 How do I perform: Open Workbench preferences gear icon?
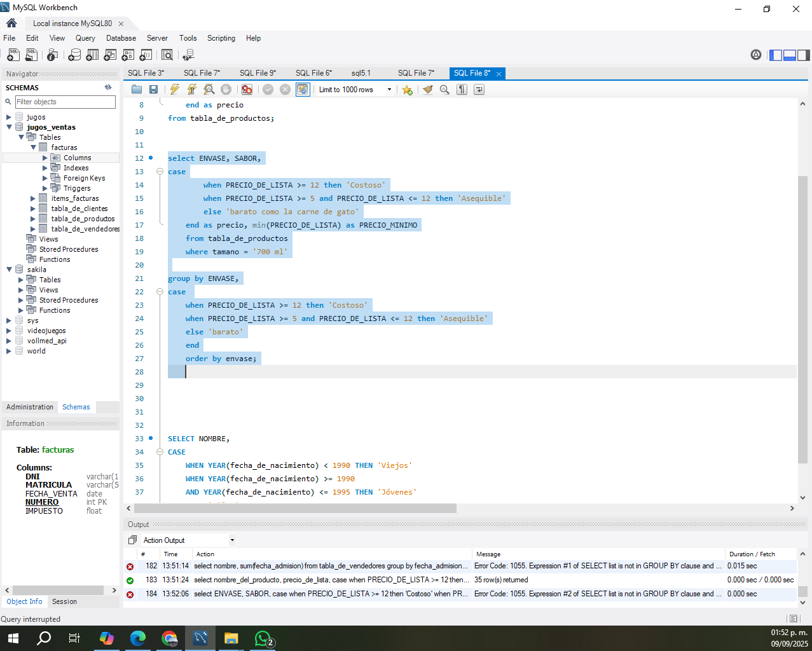(756, 55)
